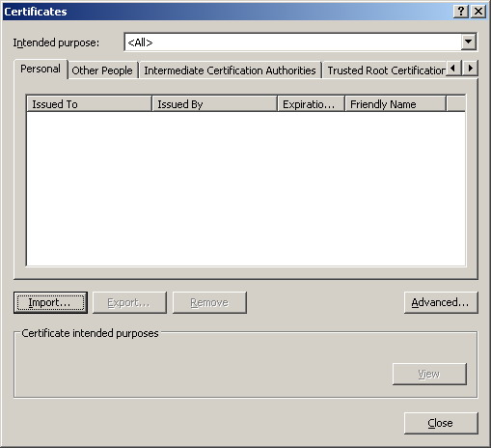491x448 pixels.
Task: Click the title bar help question mark
Action: click(461, 12)
